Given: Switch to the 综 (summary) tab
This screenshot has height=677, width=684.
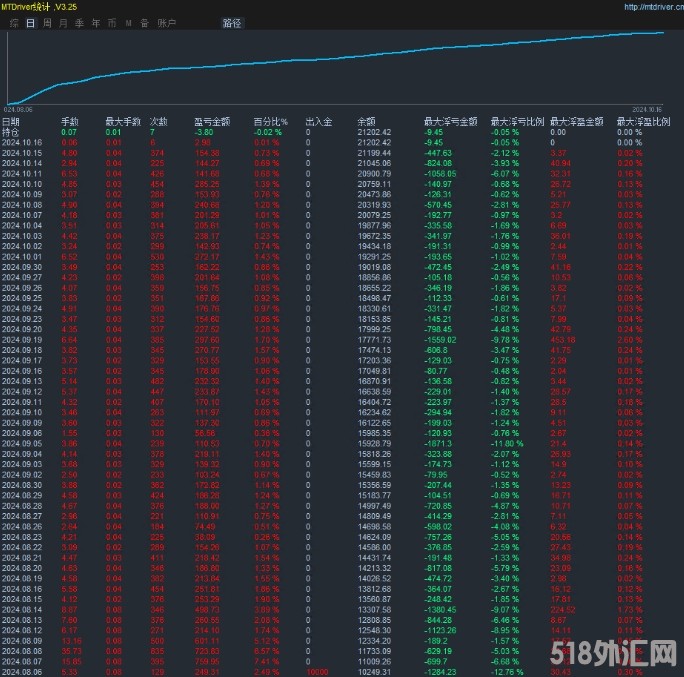Looking at the screenshot, I should 13,22.
